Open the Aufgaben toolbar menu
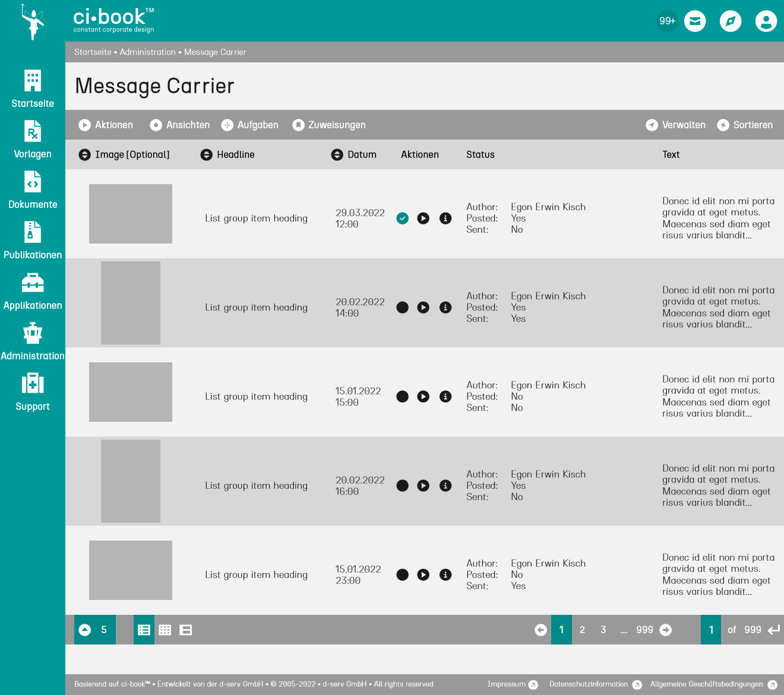The height and width of the screenshot is (695, 784). point(250,125)
